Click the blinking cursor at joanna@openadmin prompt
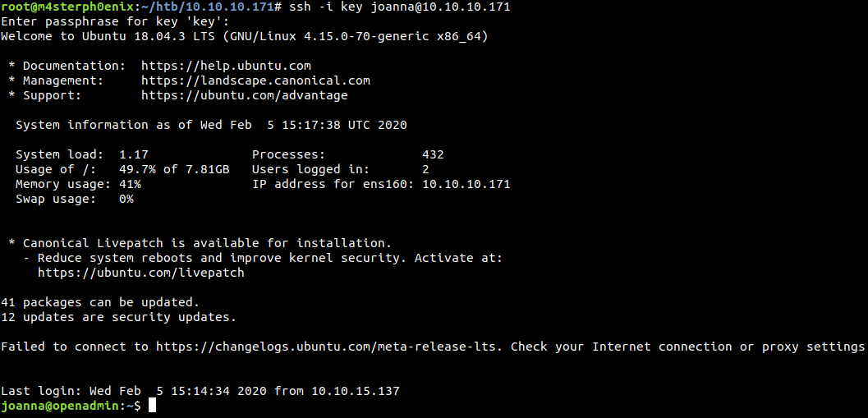This screenshot has width=868, height=418. [153, 406]
